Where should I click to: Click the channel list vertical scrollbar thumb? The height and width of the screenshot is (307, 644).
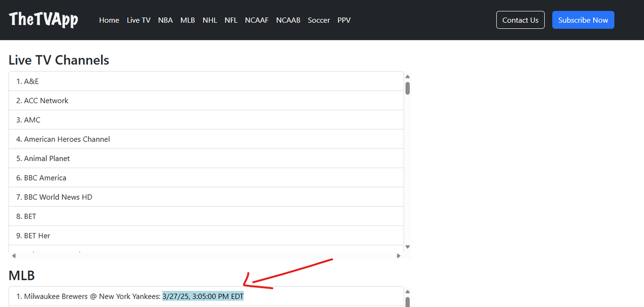coord(408,88)
